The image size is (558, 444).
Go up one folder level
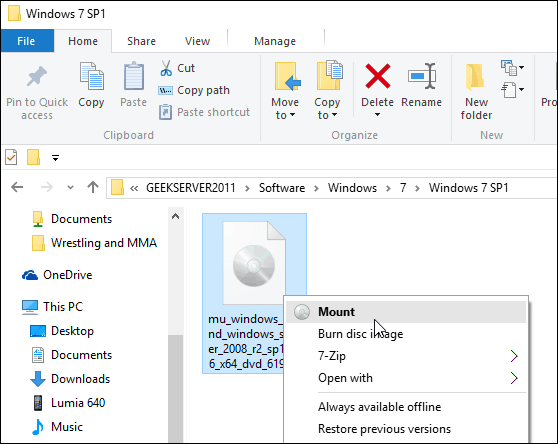93,187
